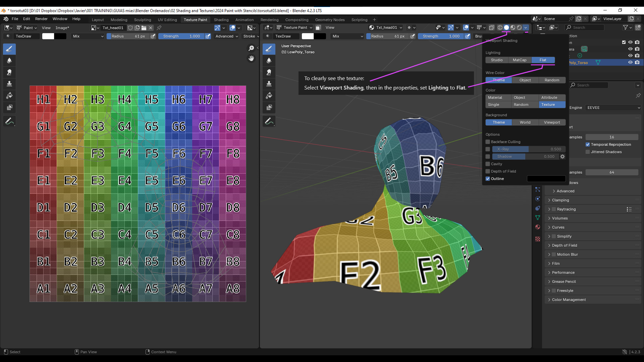Set Wire Color to Random

(552, 80)
